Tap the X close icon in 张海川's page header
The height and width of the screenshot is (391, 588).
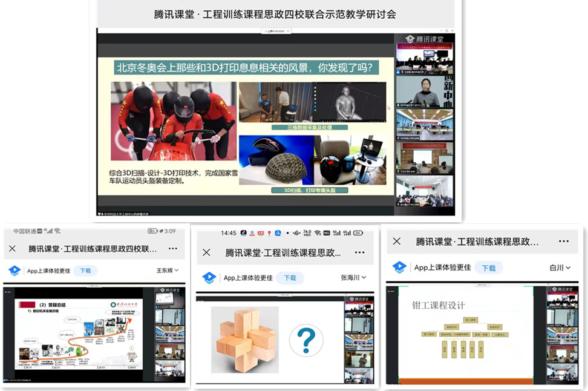[206, 252]
